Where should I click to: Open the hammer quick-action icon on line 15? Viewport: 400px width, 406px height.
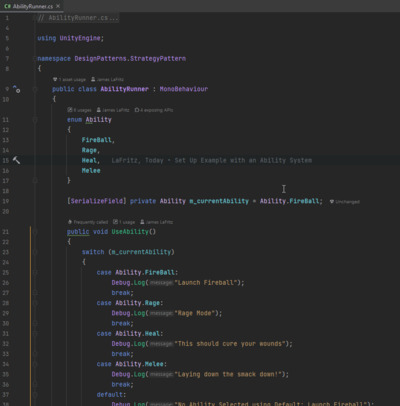16,160
